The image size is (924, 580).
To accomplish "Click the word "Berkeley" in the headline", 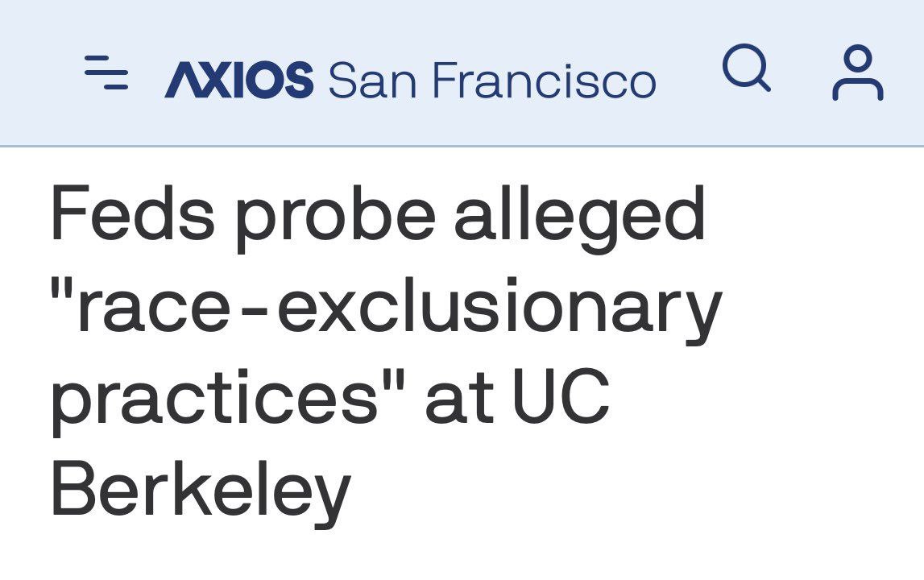I will (201, 493).
